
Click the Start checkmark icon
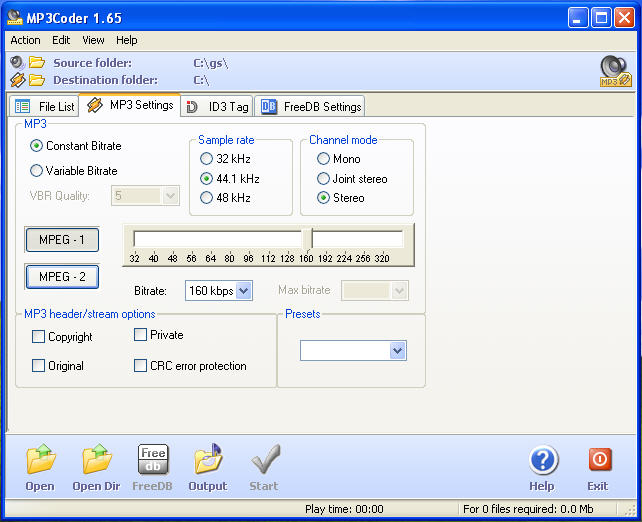tap(265, 459)
